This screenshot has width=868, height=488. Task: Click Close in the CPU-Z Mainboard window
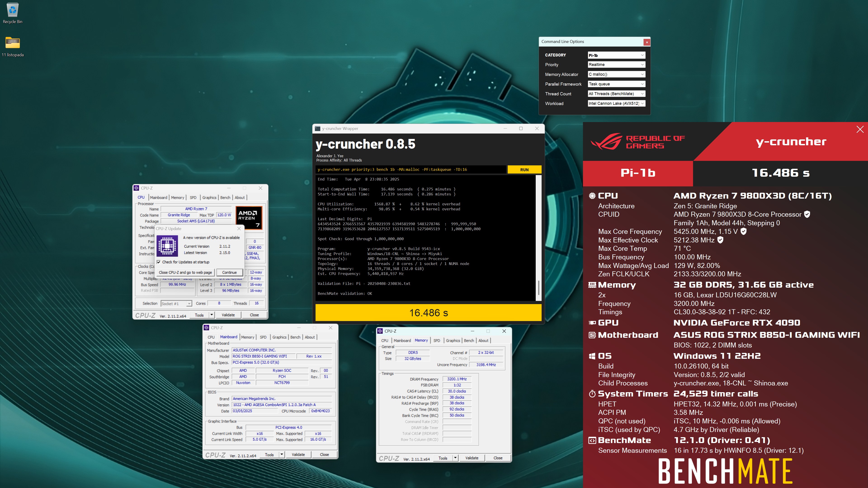coord(325,454)
